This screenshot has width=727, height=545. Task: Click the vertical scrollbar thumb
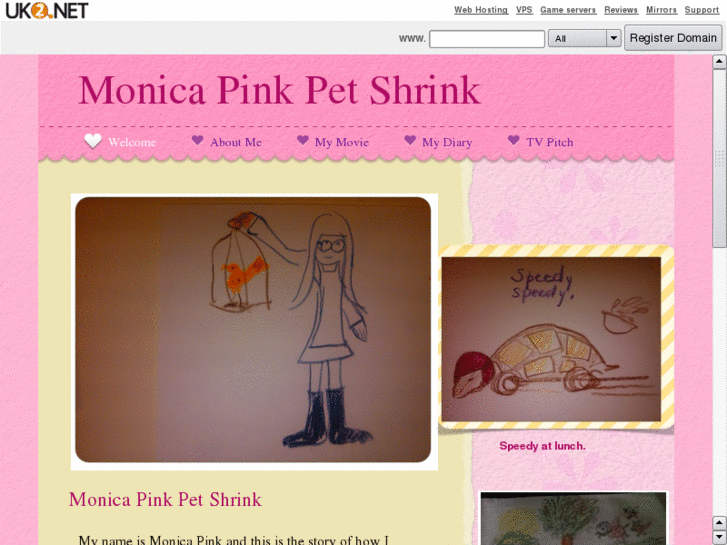coord(719,158)
